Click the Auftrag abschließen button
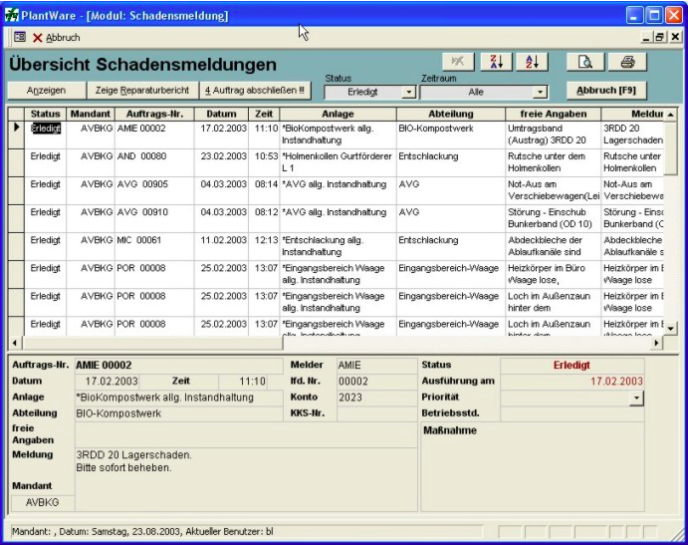This screenshot has width=688, height=545. click(255, 90)
